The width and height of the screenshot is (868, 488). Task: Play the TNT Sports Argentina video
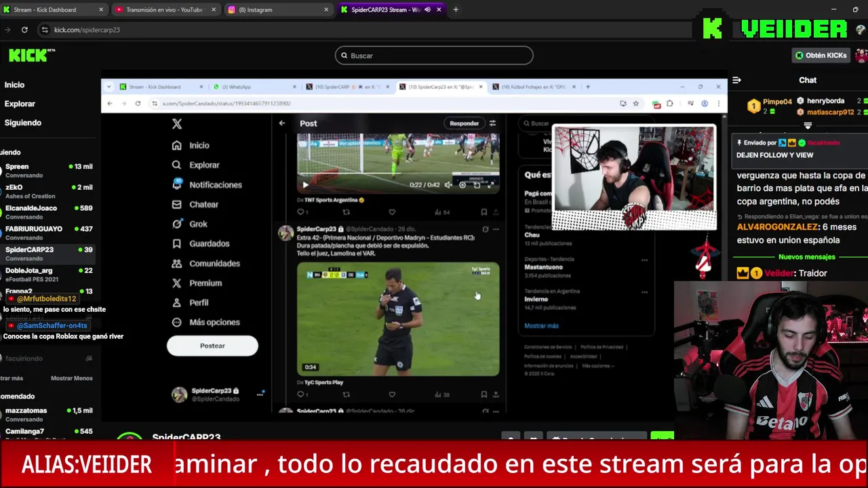coord(305,184)
